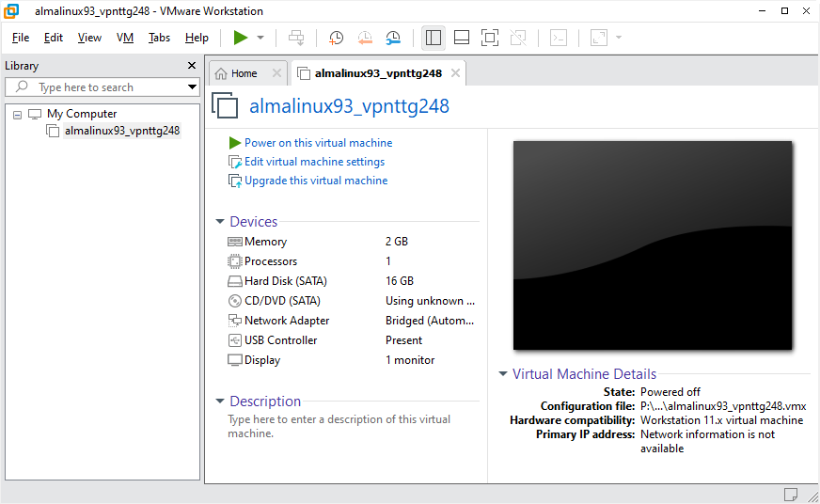The width and height of the screenshot is (820, 504).
Task: Close the Home tab
Action: pyautogui.click(x=276, y=73)
